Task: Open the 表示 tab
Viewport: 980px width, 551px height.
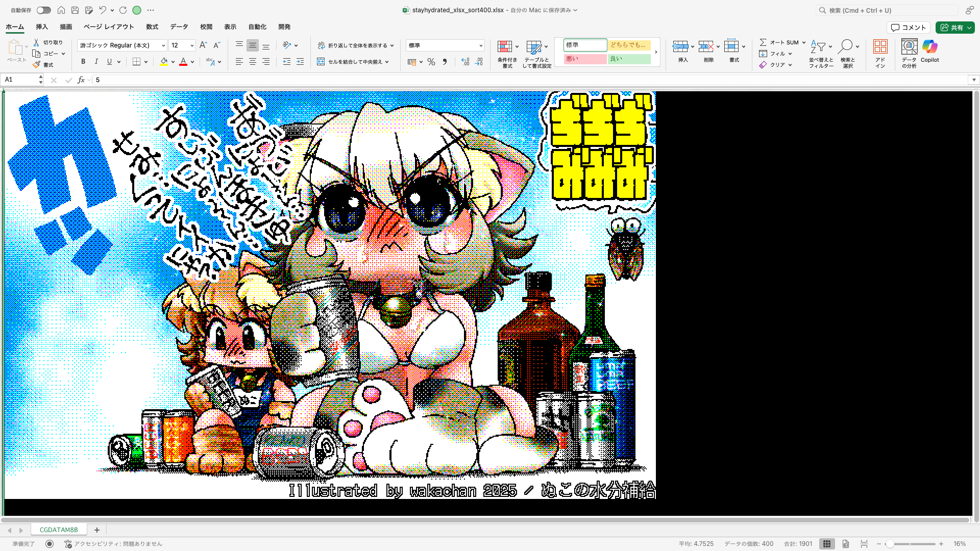Action: point(230,27)
